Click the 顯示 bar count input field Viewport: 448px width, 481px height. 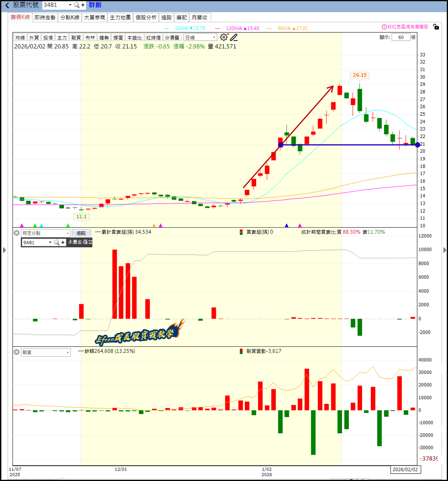coord(401,37)
